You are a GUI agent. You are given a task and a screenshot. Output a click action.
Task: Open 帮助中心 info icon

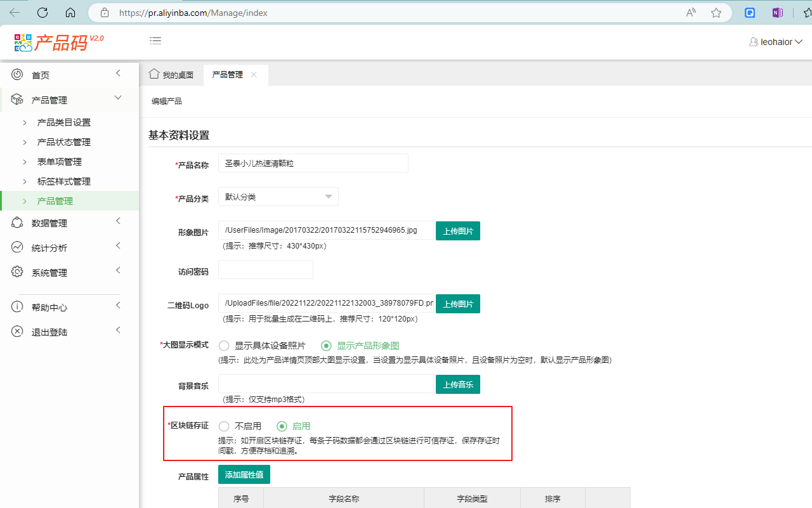click(x=17, y=307)
